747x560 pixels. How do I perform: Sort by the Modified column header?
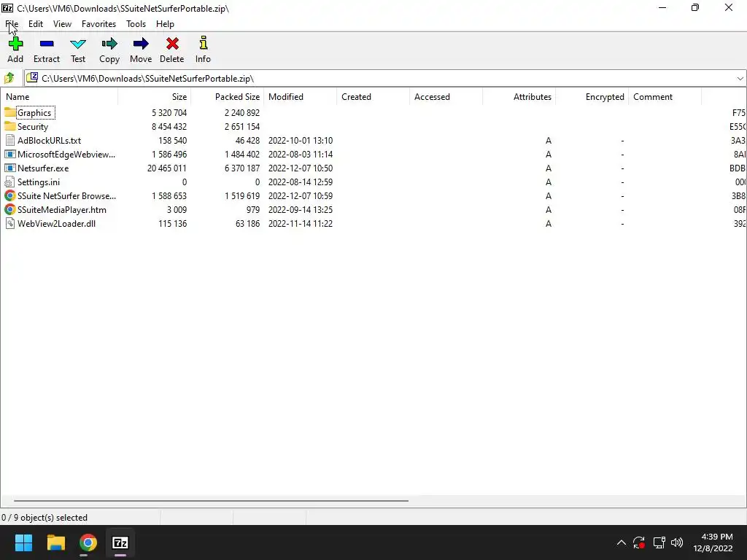click(300, 97)
